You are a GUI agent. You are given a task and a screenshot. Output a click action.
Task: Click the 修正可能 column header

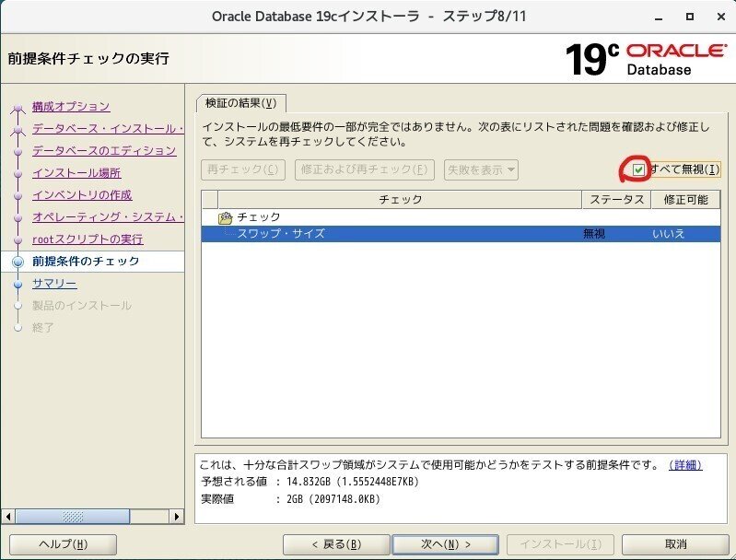coord(685,200)
